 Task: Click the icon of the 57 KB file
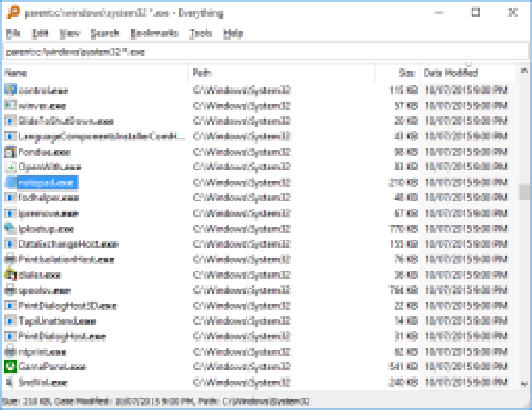click(11, 106)
